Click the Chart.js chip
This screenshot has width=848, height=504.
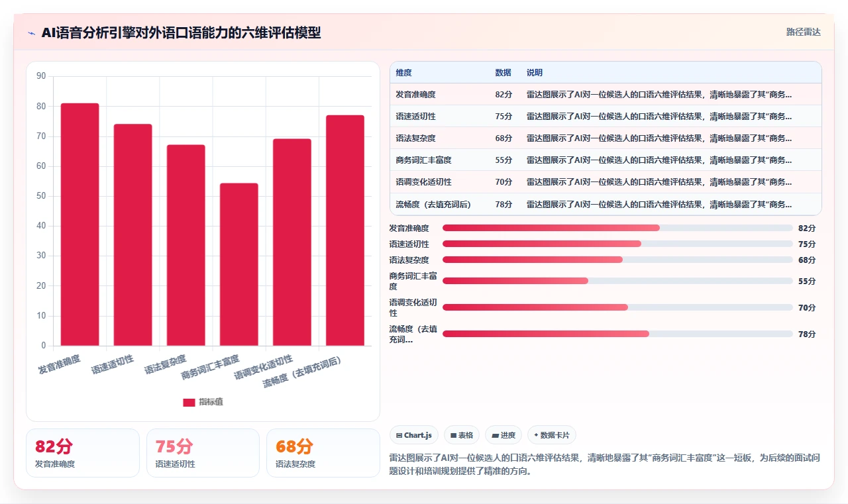click(x=413, y=435)
